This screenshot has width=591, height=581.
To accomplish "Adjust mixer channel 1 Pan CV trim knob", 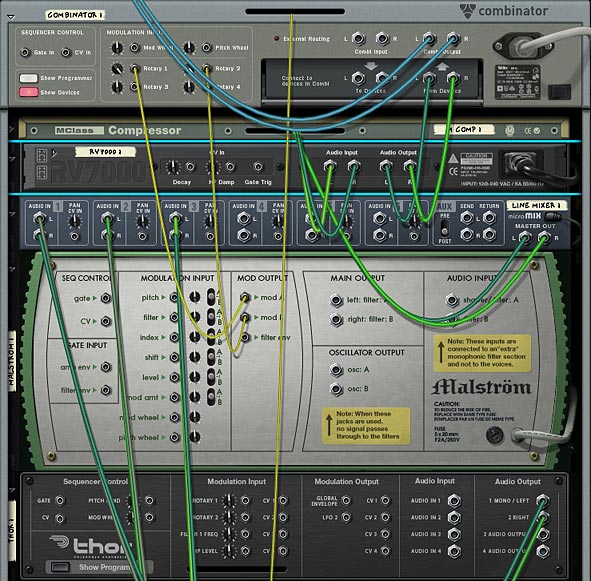I will pos(75,222).
